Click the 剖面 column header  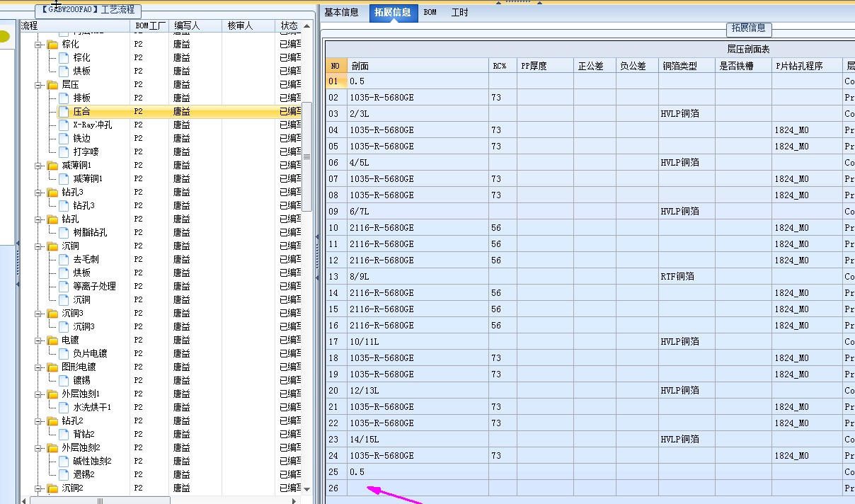[x=418, y=66]
